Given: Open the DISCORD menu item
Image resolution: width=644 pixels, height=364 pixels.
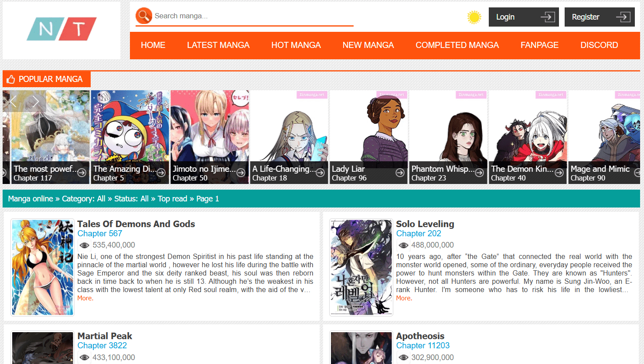Looking at the screenshot, I should pos(599,45).
